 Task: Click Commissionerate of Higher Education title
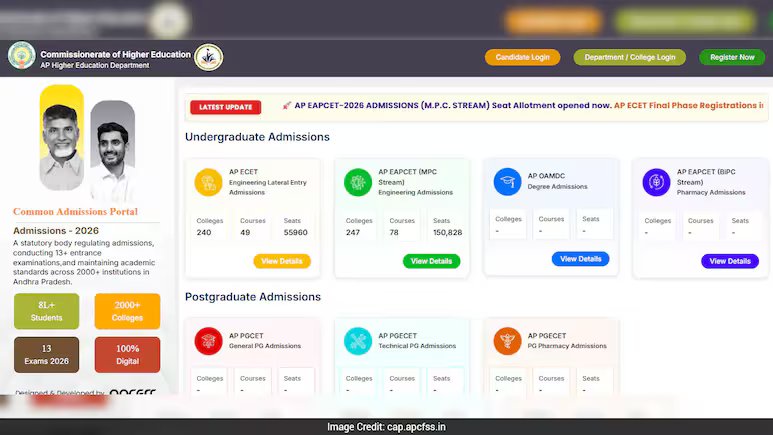coord(115,54)
